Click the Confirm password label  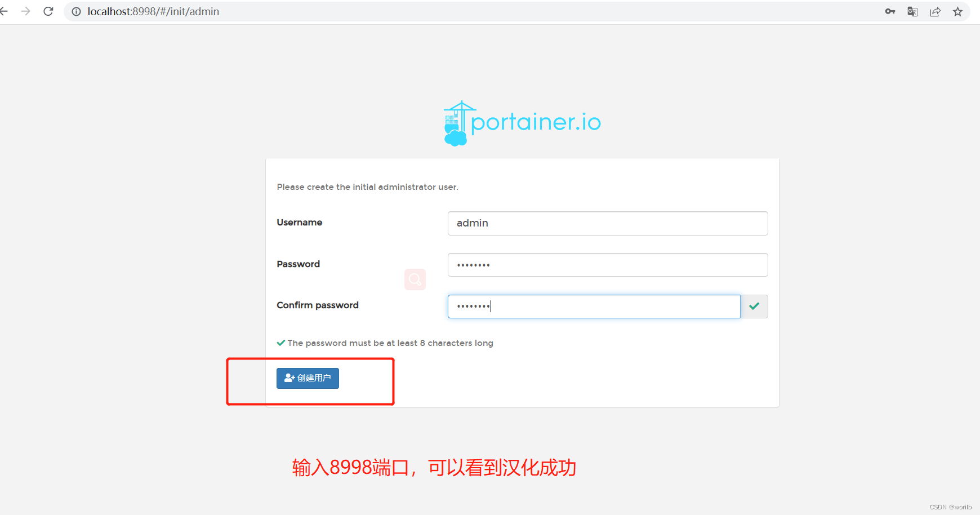[318, 305]
